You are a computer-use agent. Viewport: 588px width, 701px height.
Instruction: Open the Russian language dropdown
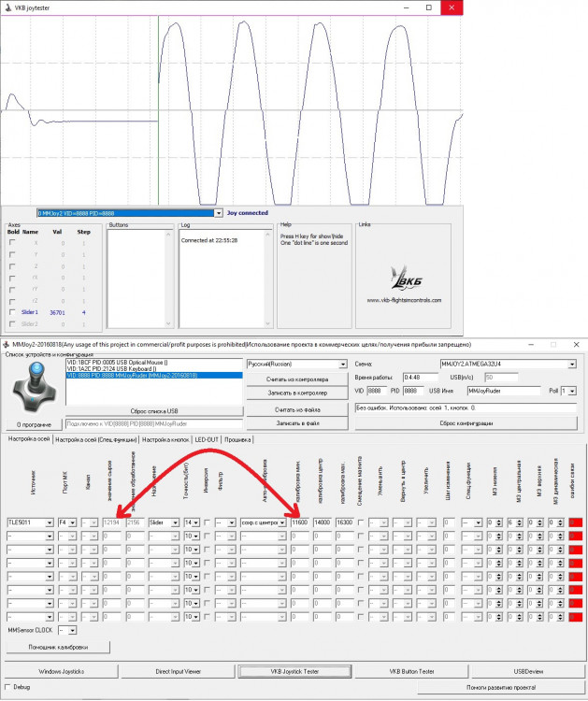[x=342, y=365]
